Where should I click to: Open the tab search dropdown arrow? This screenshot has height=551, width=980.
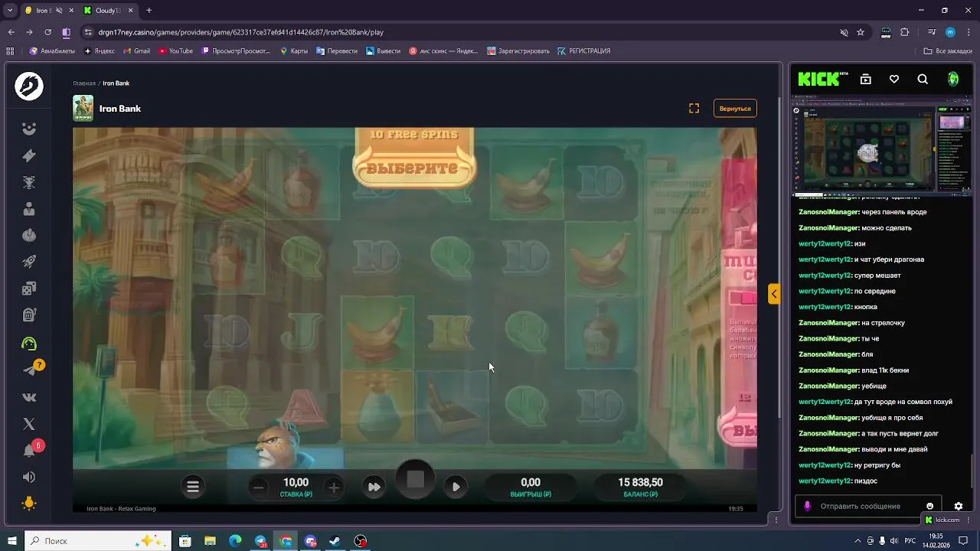(x=10, y=11)
